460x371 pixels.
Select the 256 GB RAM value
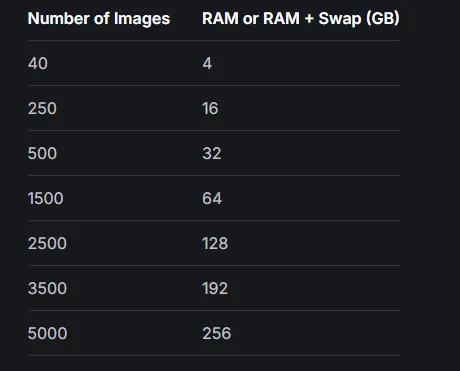click(217, 333)
